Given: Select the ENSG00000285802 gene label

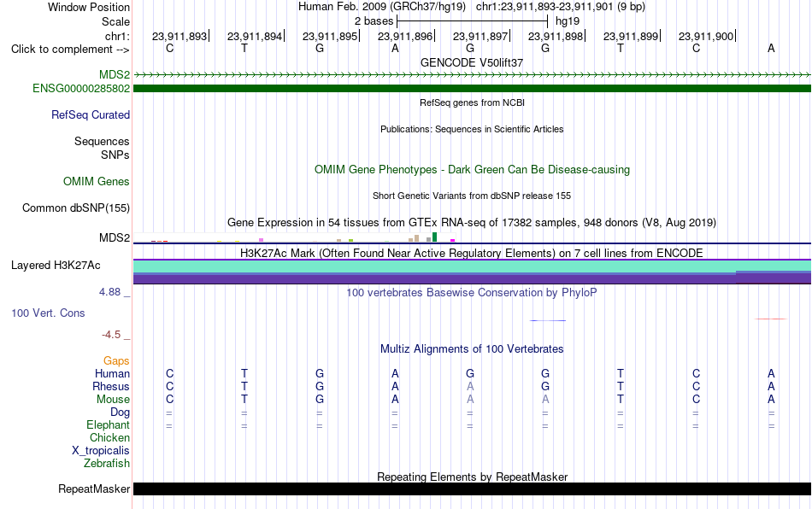Looking at the screenshot, I should click(81, 89).
